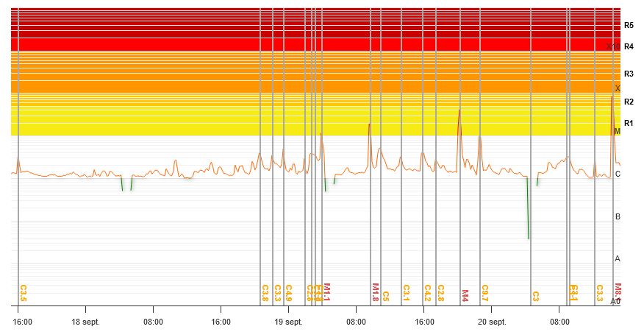644x332 pixels.
Task: Select the R1 scale label
Action: 628,123
